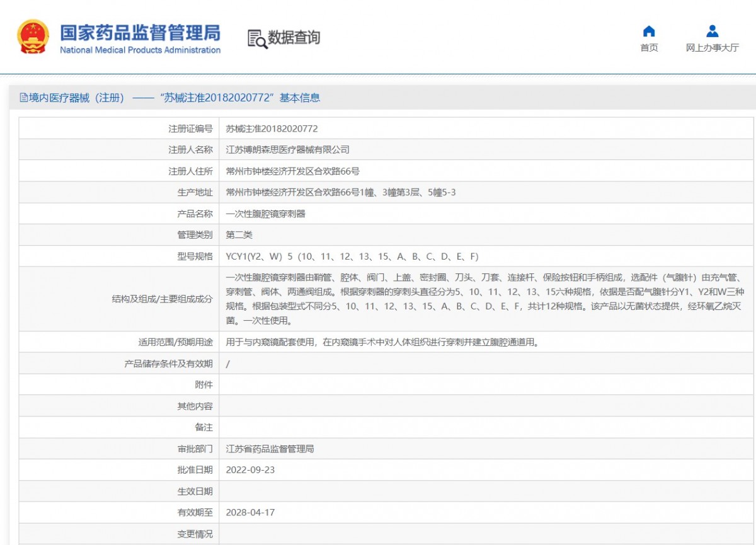The image size is (756, 545).
Task: Click the approval department 江苏省药品监督管理局
Action: pyautogui.click(x=270, y=449)
